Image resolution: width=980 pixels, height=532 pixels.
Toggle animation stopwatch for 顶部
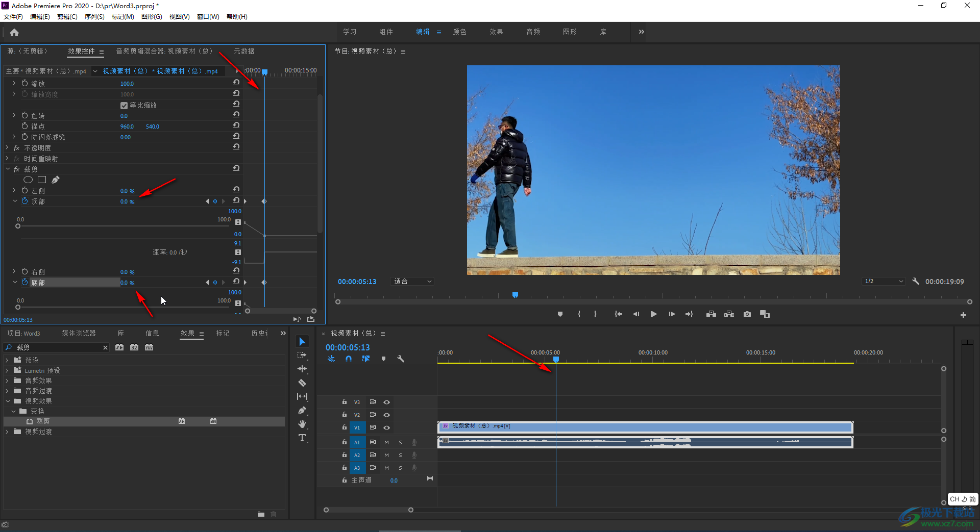(24, 201)
